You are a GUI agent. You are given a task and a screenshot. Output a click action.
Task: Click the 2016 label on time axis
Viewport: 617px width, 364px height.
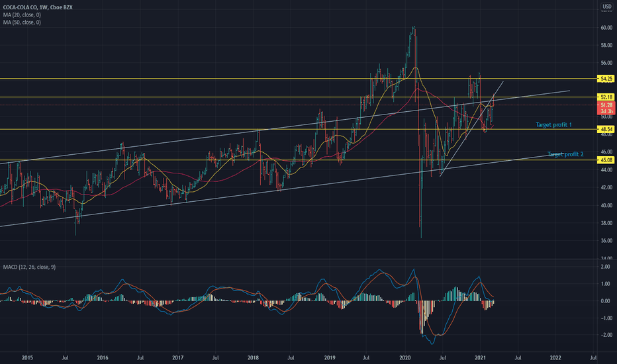point(103,357)
